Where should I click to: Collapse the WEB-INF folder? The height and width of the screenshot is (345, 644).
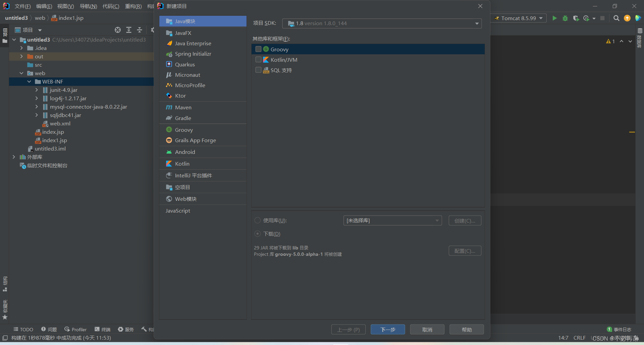29,81
